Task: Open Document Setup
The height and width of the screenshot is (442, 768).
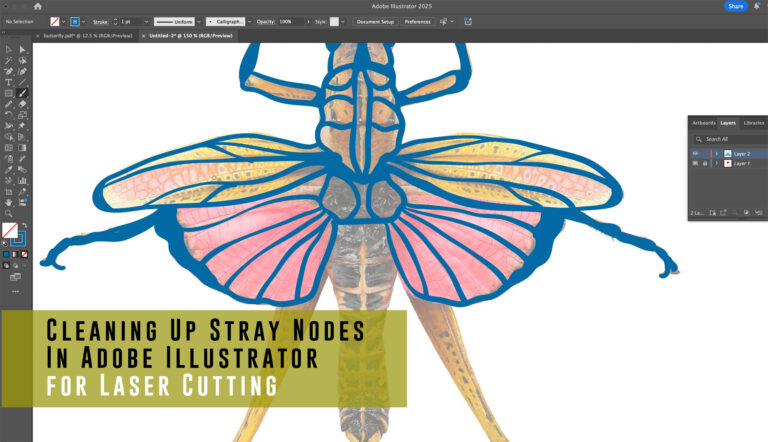Action: [x=375, y=21]
